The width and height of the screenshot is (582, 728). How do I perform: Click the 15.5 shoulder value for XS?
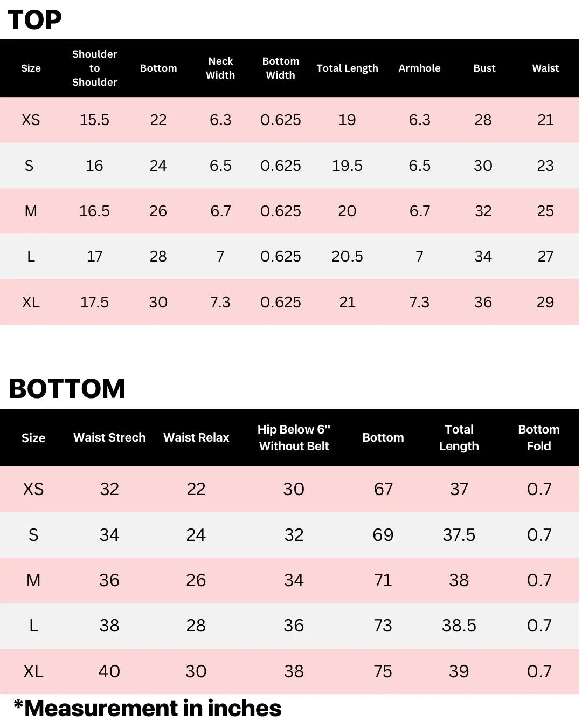point(94,120)
